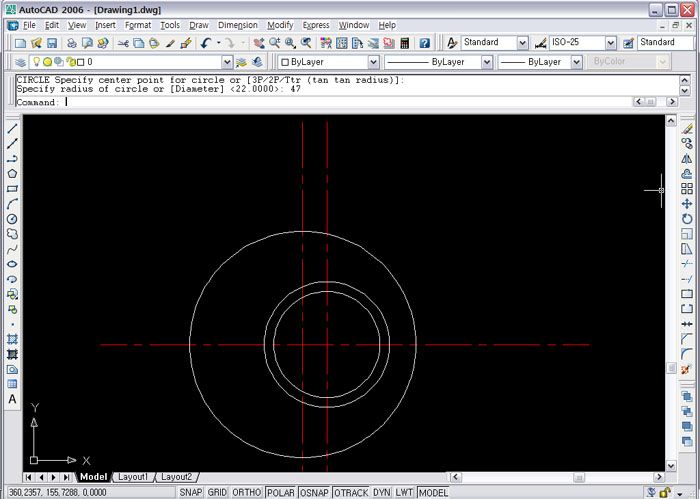Screen dimensions: 700x499
Task: Switch to the Layout1 tab
Action: point(133,477)
